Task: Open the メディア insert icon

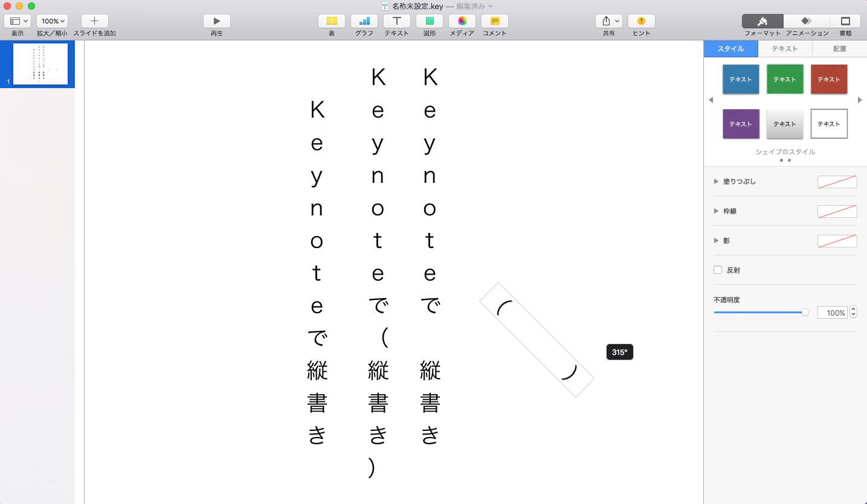Action: coord(462,21)
